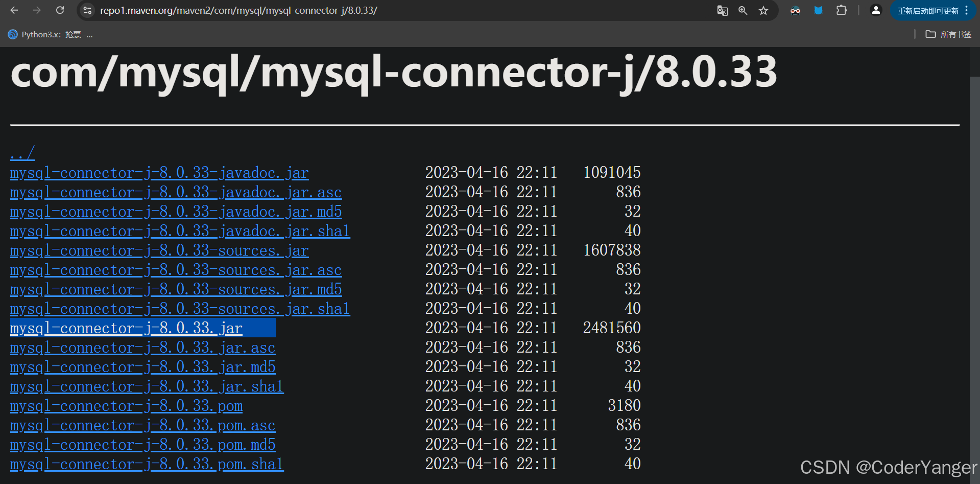980x484 pixels.
Task: Open the extensions puzzle icon
Action: pyautogui.click(x=842, y=10)
